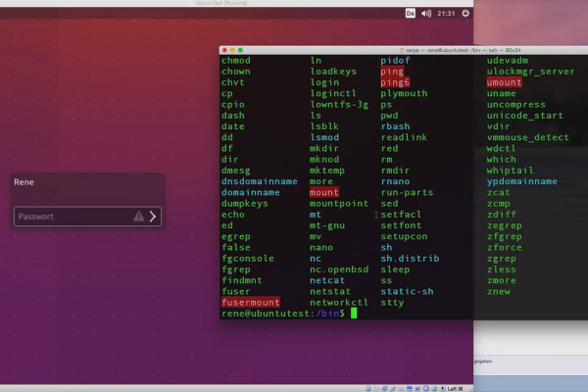
Task: Click the red-highlighted umount entry
Action: (x=504, y=82)
